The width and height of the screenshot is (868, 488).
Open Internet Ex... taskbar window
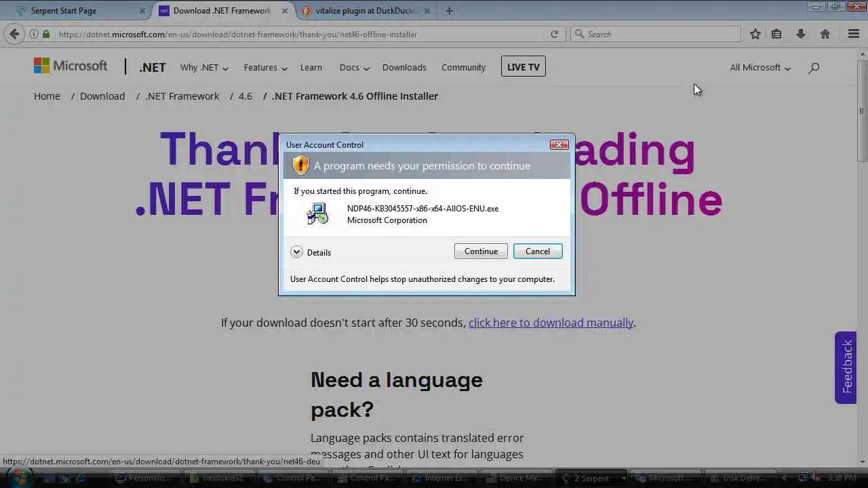pos(442,478)
